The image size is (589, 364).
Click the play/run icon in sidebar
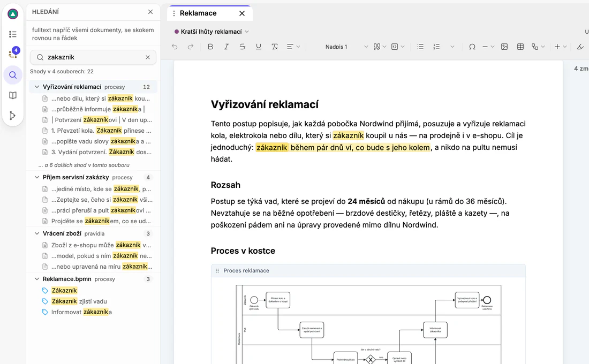(x=13, y=115)
